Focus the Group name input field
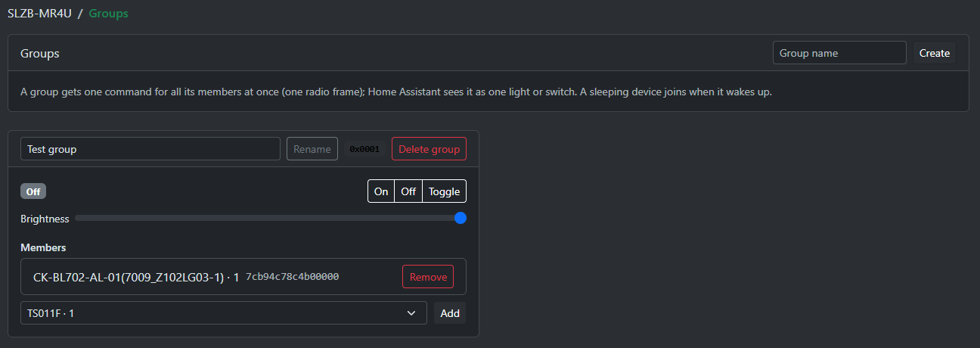 point(839,53)
